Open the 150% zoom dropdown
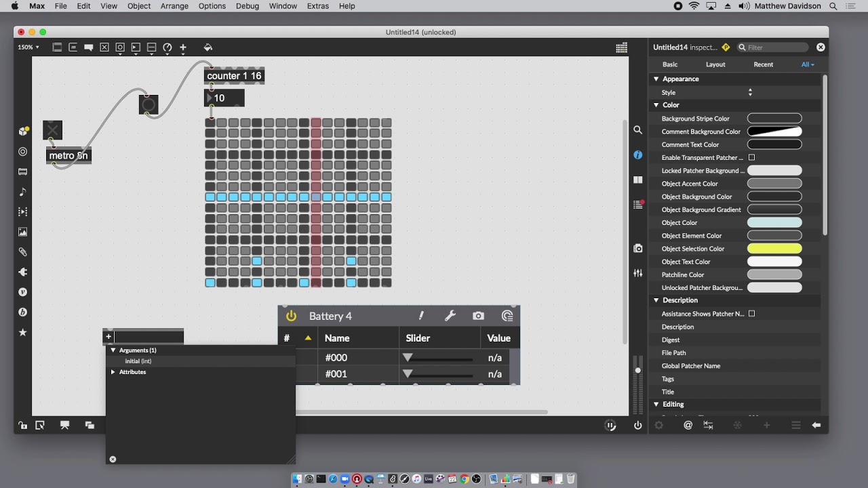This screenshot has width=868, height=488. [28, 47]
